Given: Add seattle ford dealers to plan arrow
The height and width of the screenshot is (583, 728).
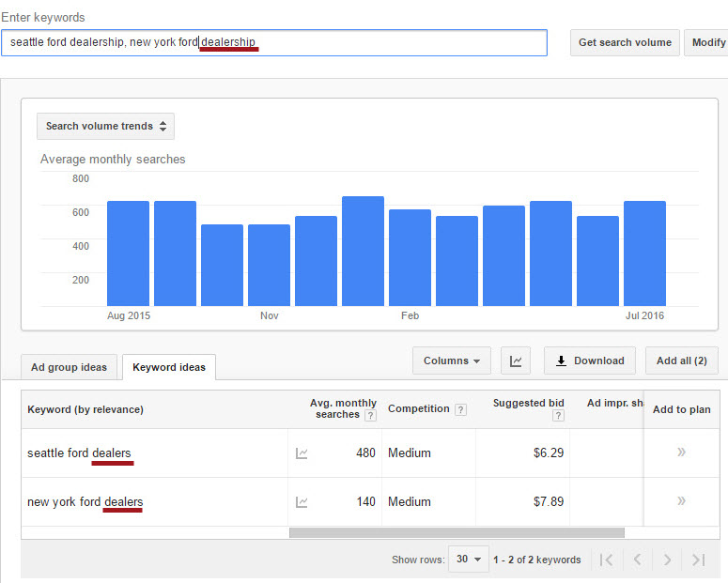Looking at the screenshot, I should click(681, 453).
